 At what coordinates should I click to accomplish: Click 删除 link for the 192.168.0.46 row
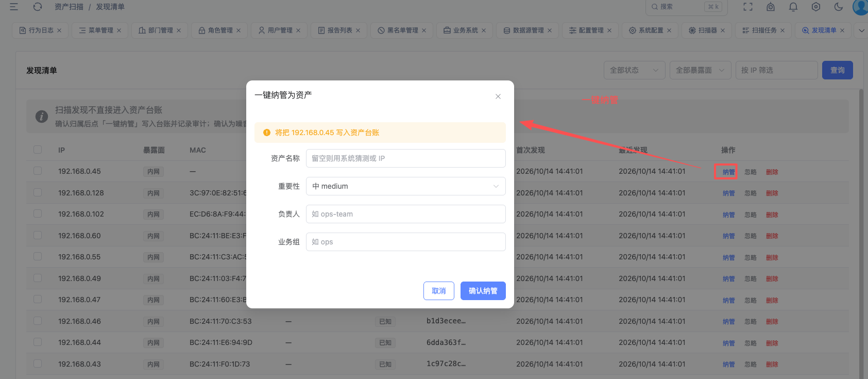point(772,322)
